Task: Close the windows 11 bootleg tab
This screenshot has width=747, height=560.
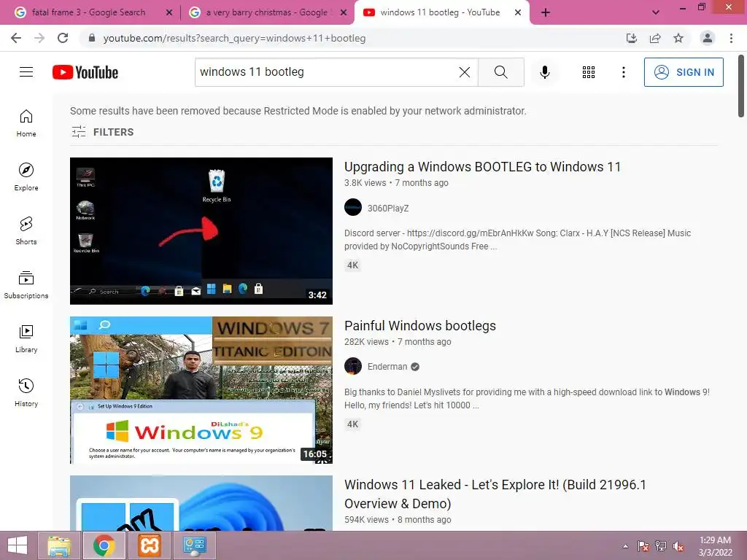Action: [x=518, y=13]
